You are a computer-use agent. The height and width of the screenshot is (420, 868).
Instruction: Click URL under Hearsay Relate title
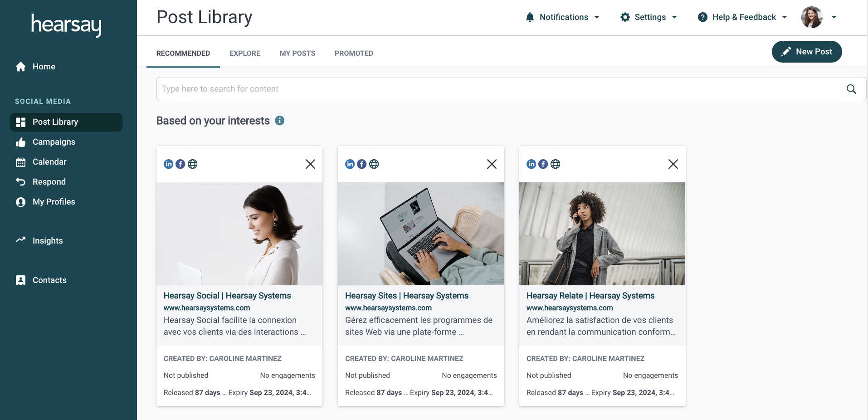click(570, 308)
